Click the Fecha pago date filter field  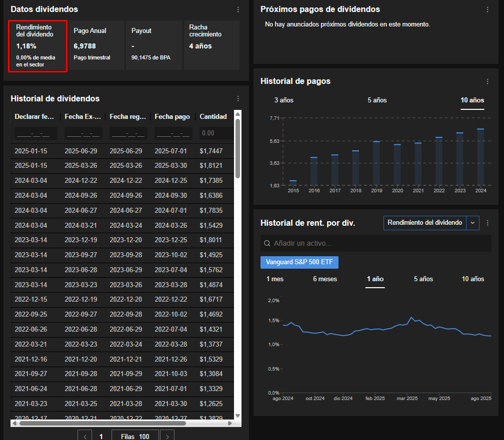173,133
